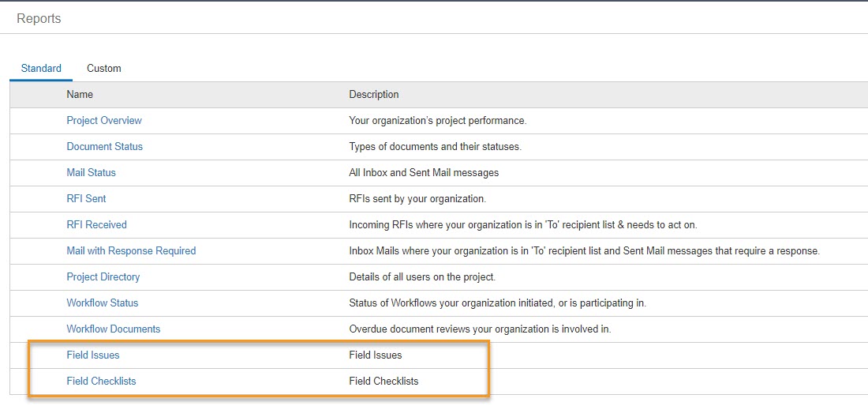Open the Workflow Status report
868x406 pixels.
[103, 303]
